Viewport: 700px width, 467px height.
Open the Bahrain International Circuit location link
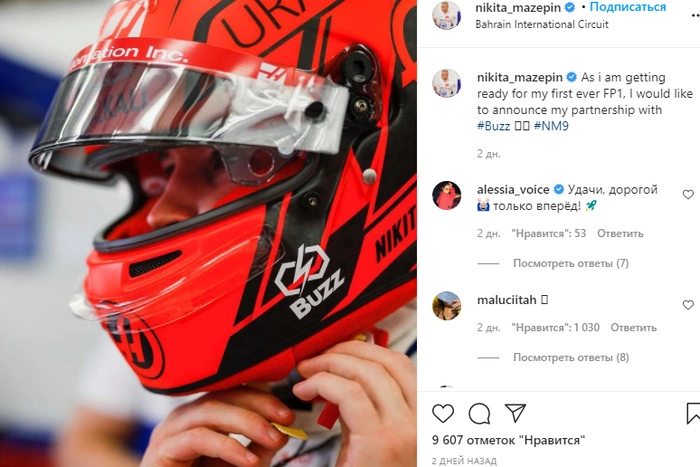coord(542,24)
